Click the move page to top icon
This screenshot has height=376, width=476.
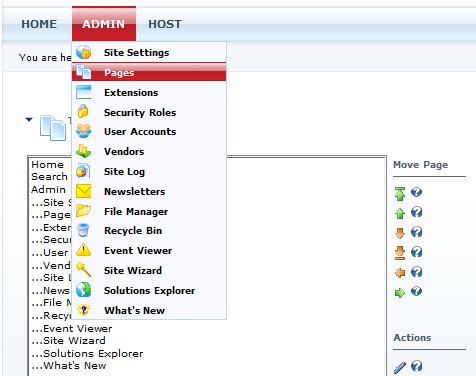400,193
